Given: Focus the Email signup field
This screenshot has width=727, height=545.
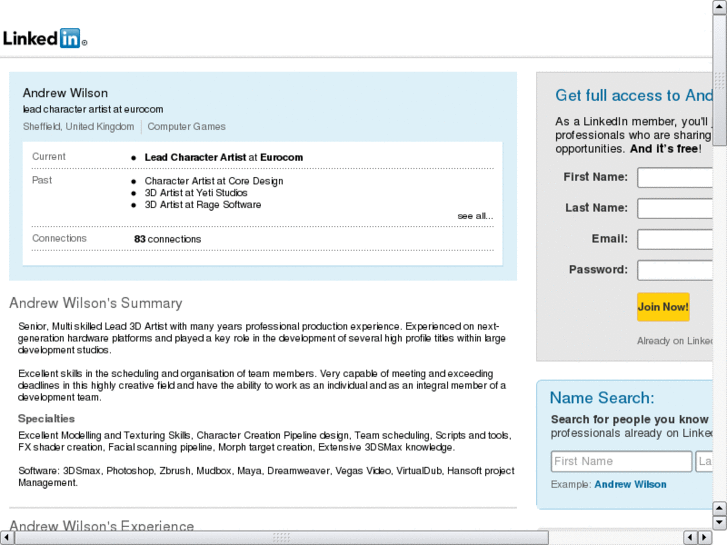Looking at the screenshot, I should [675, 239].
